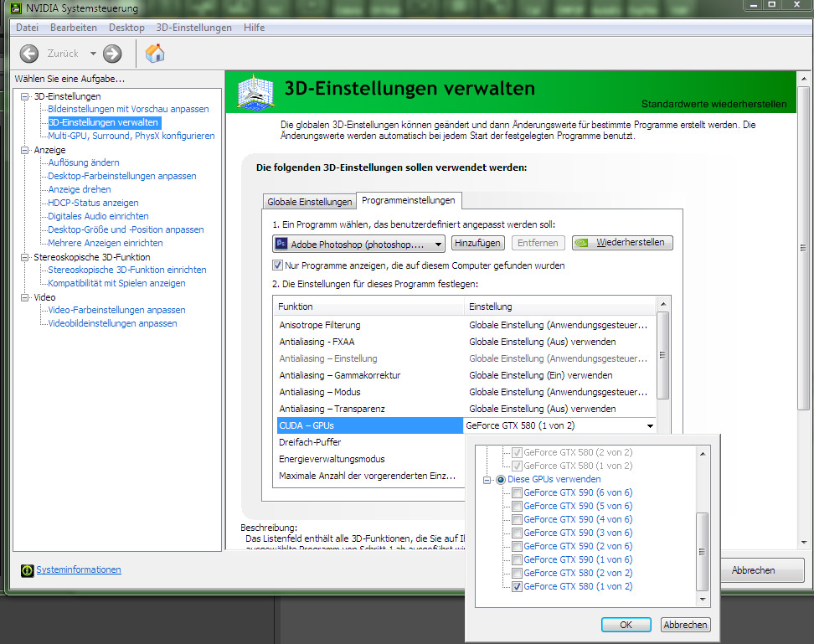Open the Adobe Photoshop program dropdown
The height and width of the screenshot is (644, 814).
click(358, 244)
